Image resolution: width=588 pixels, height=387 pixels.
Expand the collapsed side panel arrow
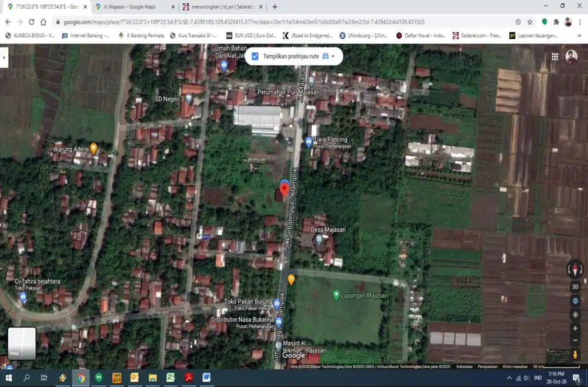coord(4,58)
